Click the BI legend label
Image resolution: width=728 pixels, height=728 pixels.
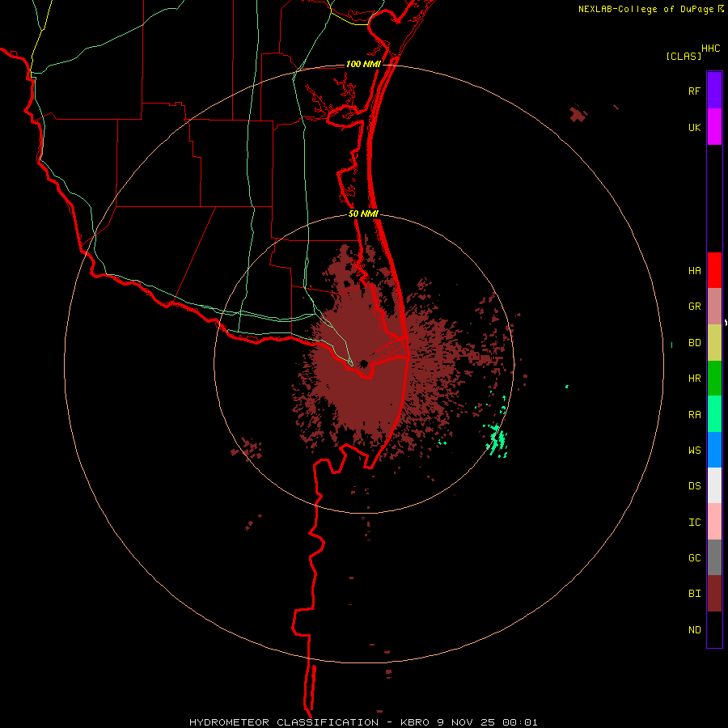[x=694, y=594]
